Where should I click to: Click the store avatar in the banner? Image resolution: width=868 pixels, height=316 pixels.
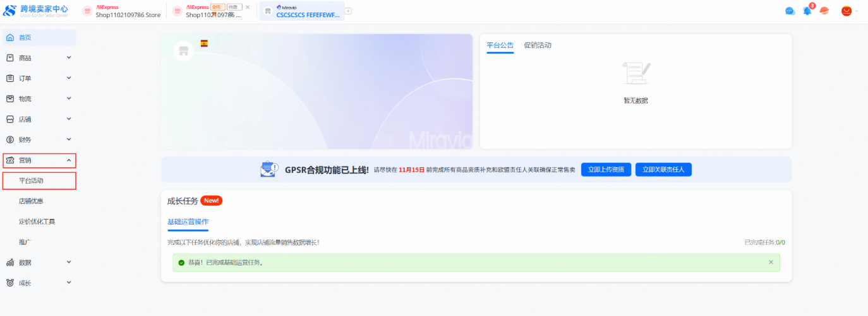pyautogui.click(x=184, y=51)
